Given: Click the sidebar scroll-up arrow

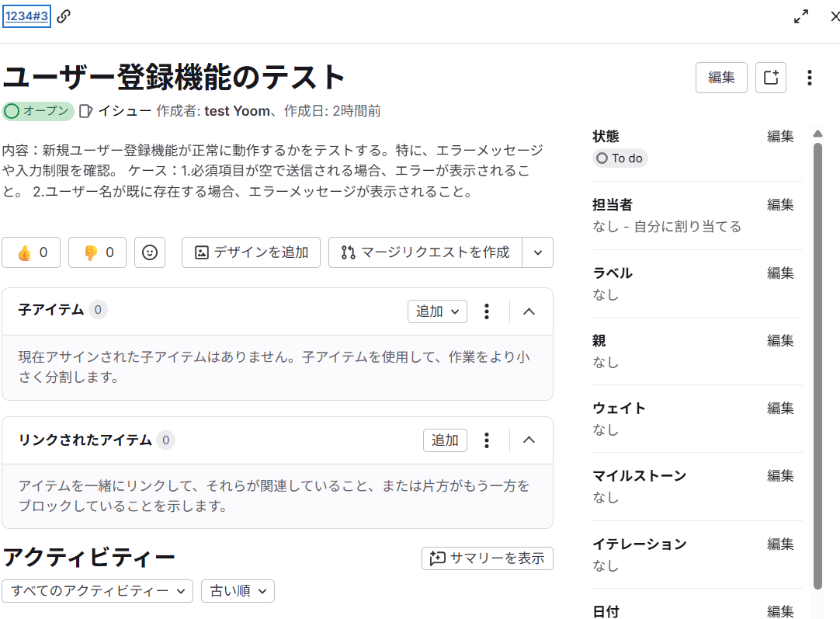Looking at the screenshot, I should point(817,134).
